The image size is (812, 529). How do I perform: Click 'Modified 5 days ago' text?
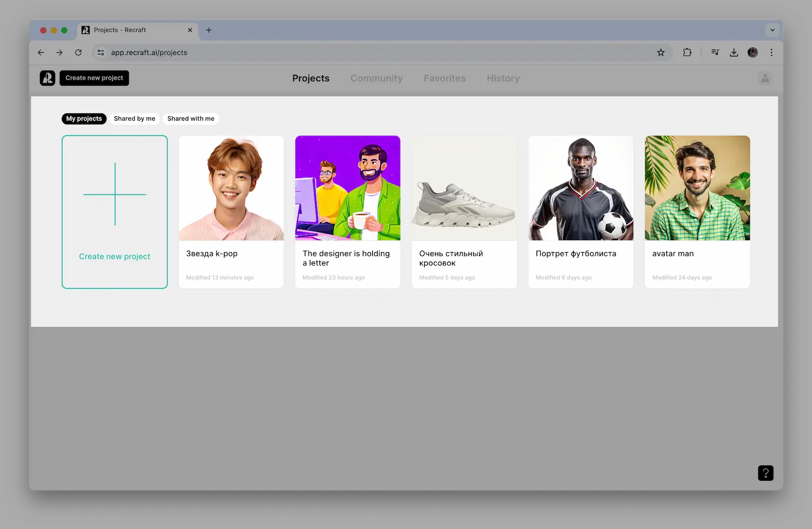pyautogui.click(x=447, y=278)
